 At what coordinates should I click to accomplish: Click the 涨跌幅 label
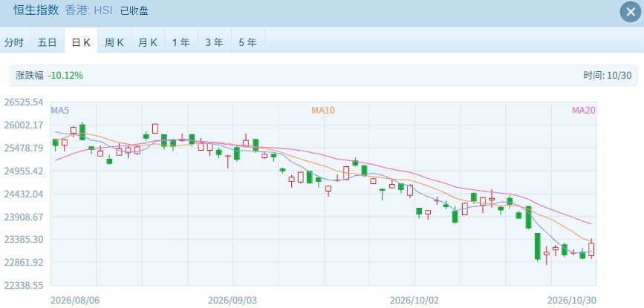(x=30, y=76)
